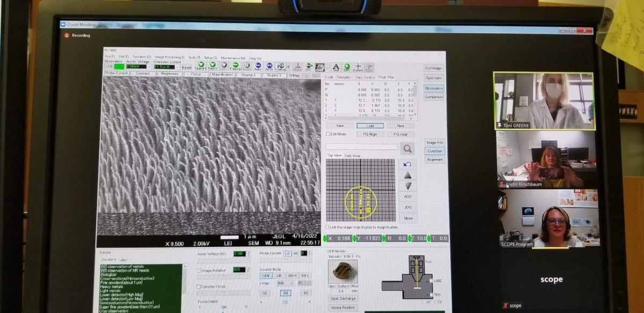Click the ZFC toolbar icon
This screenshot has height=313, width=644.
coord(308,67)
